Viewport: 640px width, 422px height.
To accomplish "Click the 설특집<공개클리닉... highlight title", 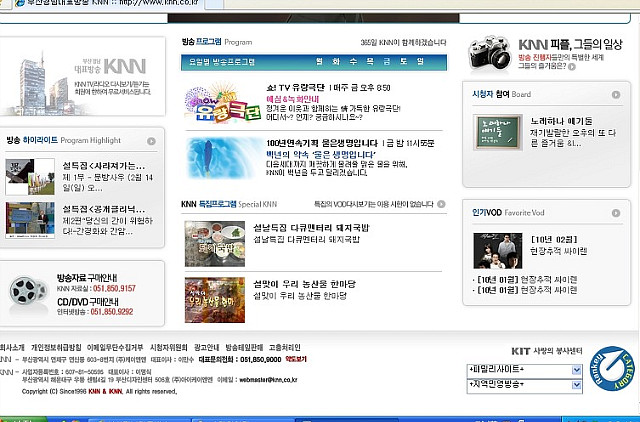I will pyautogui.click(x=104, y=209).
